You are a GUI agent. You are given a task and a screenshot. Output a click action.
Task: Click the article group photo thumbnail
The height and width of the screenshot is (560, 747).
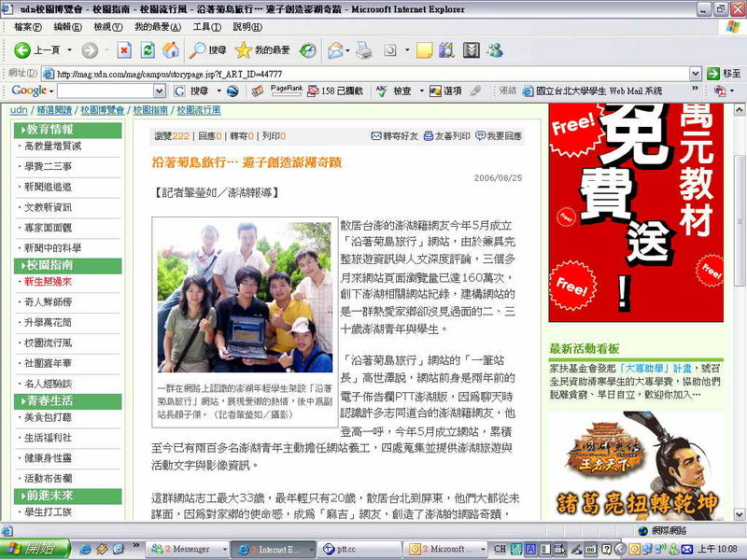[x=244, y=297]
